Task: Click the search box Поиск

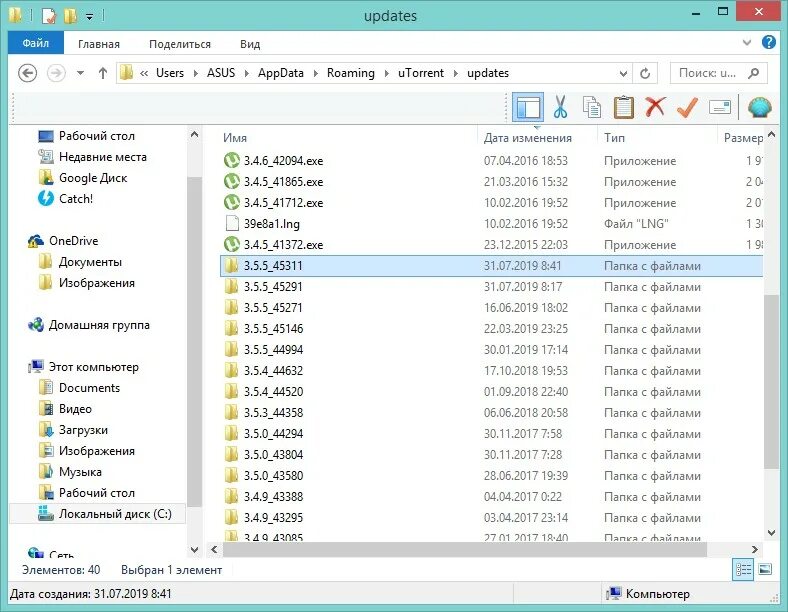Action: click(x=718, y=73)
